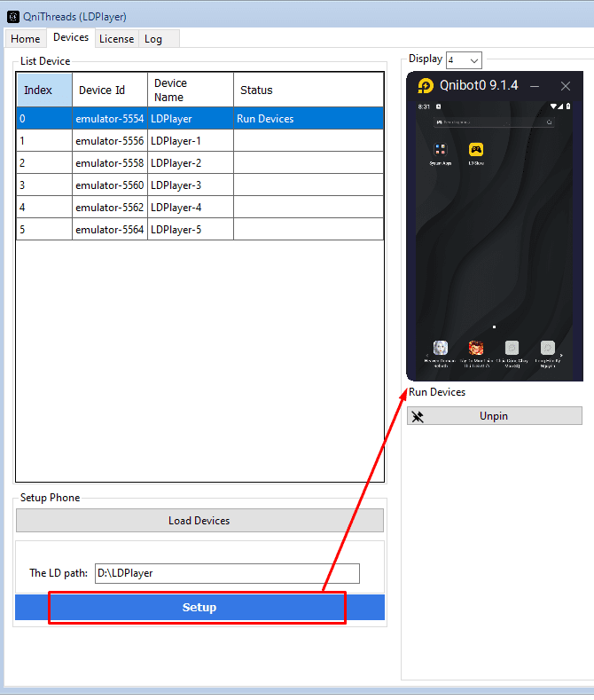Click the LDPlayer-3 device name cell
The width and height of the screenshot is (594, 700).
click(191, 185)
